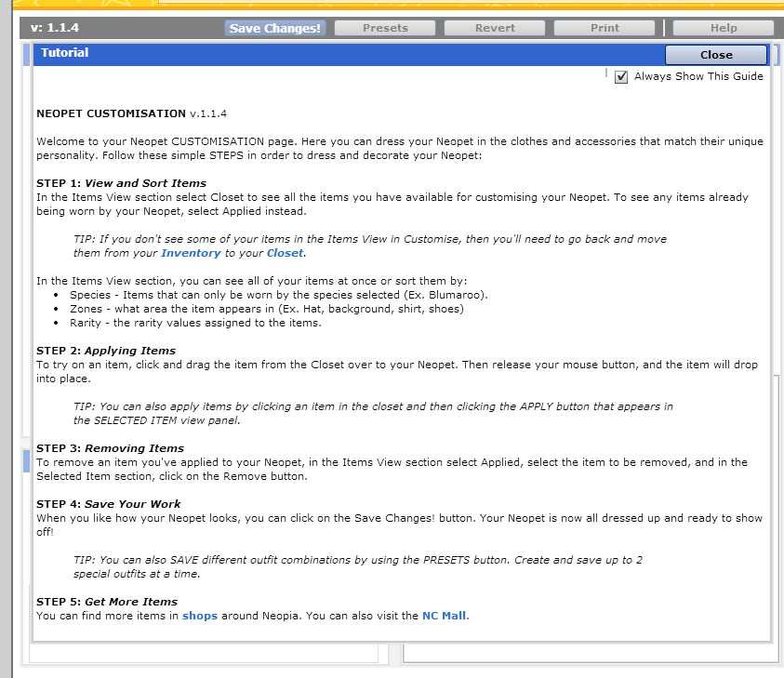The width and height of the screenshot is (784, 678).
Task: Follow the Closet link
Action: click(285, 253)
